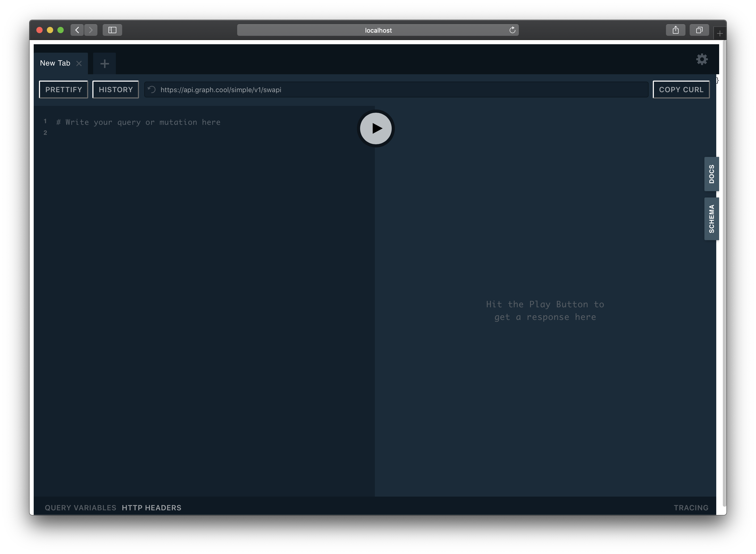The height and width of the screenshot is (554, 756).
Task: Click line number 2 in the editor
Action: [x=45, y=133]
